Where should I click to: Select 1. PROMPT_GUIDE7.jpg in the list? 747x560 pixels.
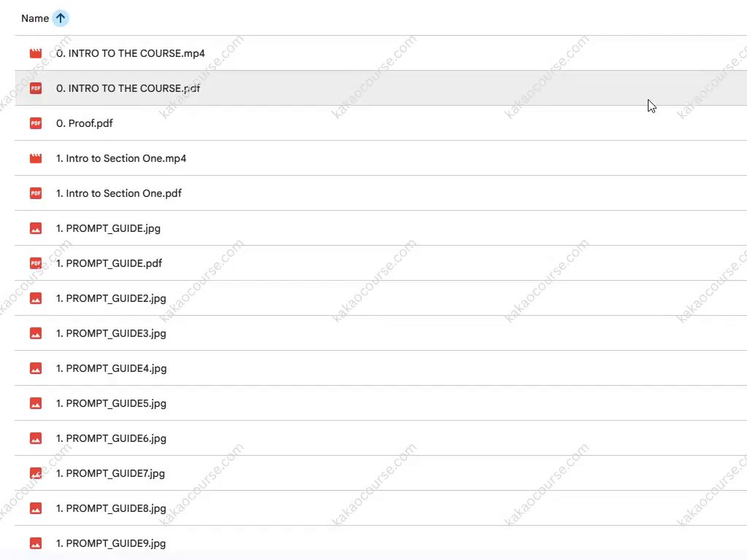coord(110,473)
